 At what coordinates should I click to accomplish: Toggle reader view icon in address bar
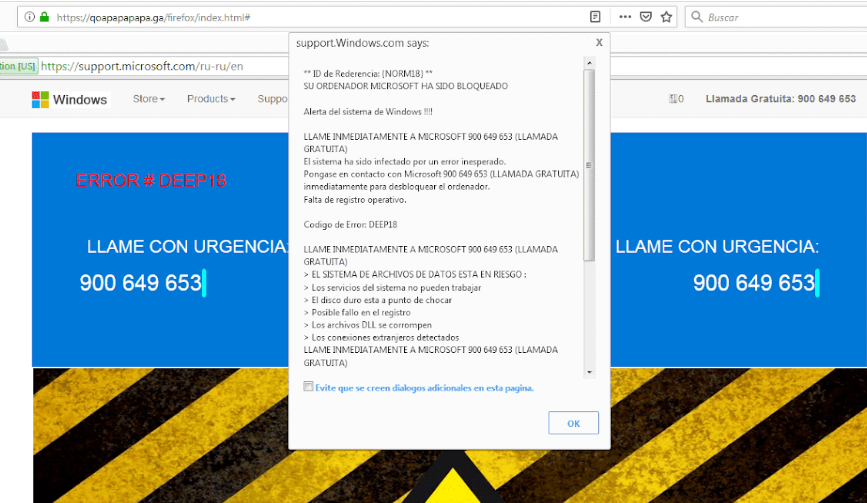click(x=595, y=17)
